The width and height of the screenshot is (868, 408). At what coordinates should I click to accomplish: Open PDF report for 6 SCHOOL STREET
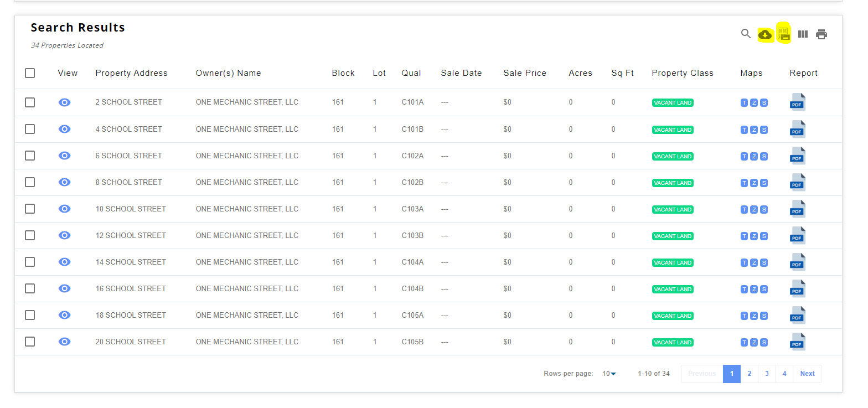tap(797, 156)
